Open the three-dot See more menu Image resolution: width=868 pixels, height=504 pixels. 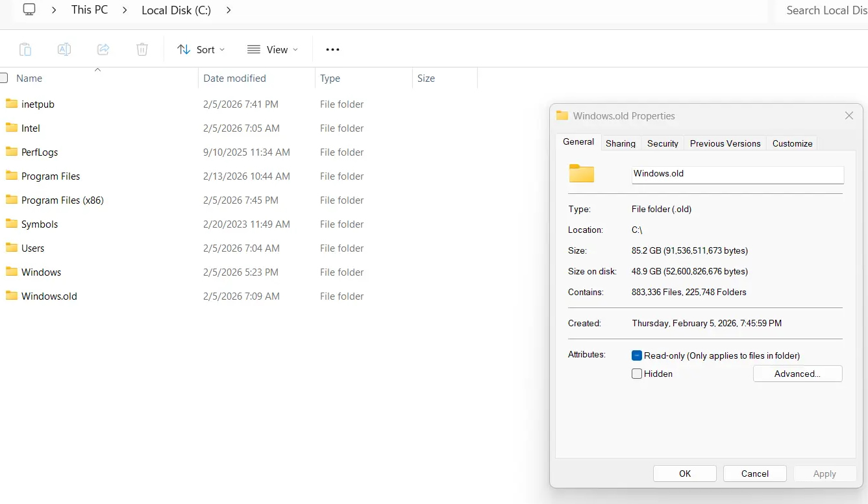tap(332, 49)
